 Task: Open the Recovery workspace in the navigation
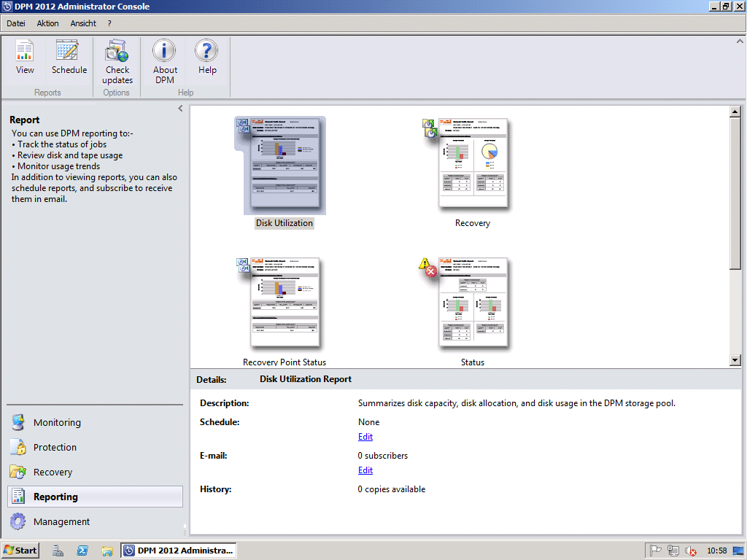[x=95, y=472]
